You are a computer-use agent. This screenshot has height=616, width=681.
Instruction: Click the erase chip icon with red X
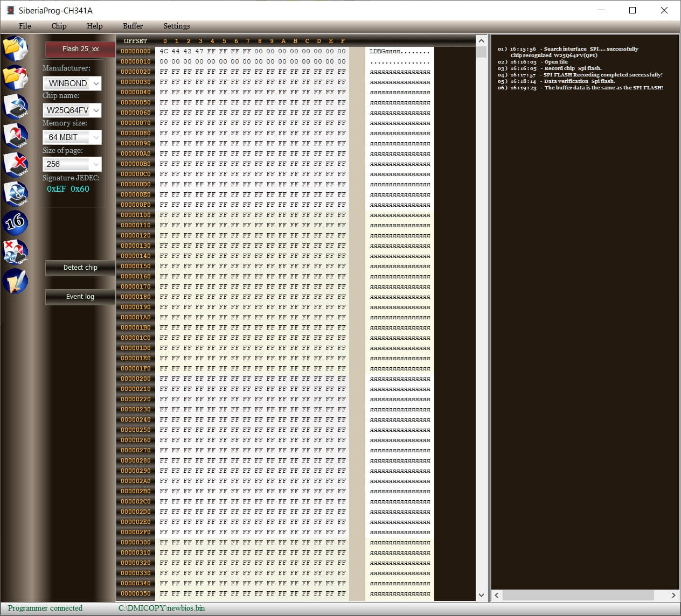point(15,164)
